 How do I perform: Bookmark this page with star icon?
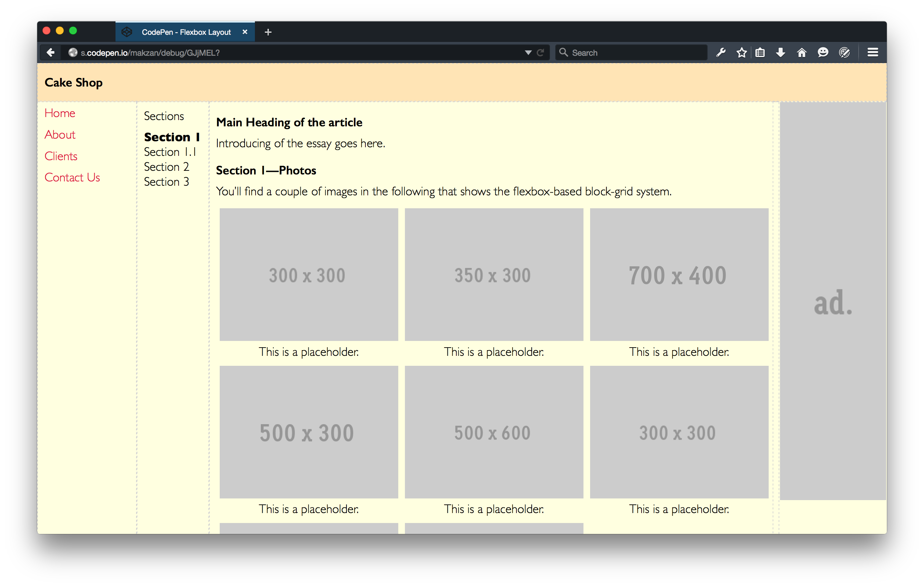pyautogui.click(x=741, y=52)
